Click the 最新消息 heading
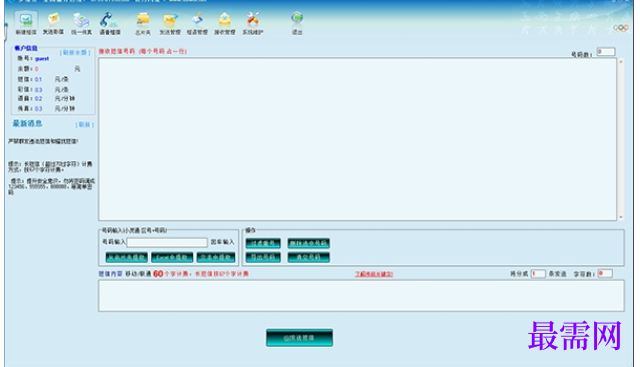The height and width of the screenshot is (367, 640). (x=27, y=124)
